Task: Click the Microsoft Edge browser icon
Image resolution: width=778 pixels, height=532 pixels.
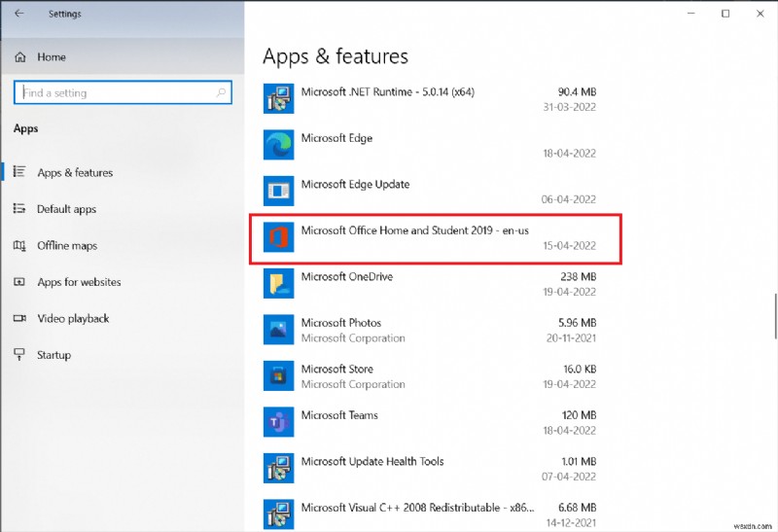Action: coord(278,144)
